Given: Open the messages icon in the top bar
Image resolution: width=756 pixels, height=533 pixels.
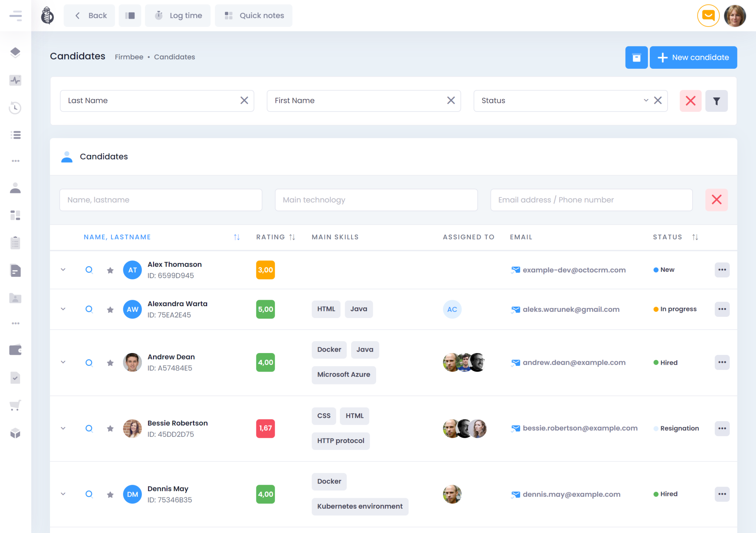Looking at the screenshot, I should (708, 15).
